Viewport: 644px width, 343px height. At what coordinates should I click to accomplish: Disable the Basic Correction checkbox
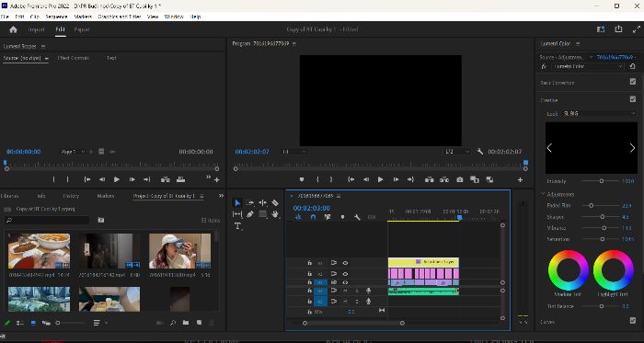click(x=633, y=82)
